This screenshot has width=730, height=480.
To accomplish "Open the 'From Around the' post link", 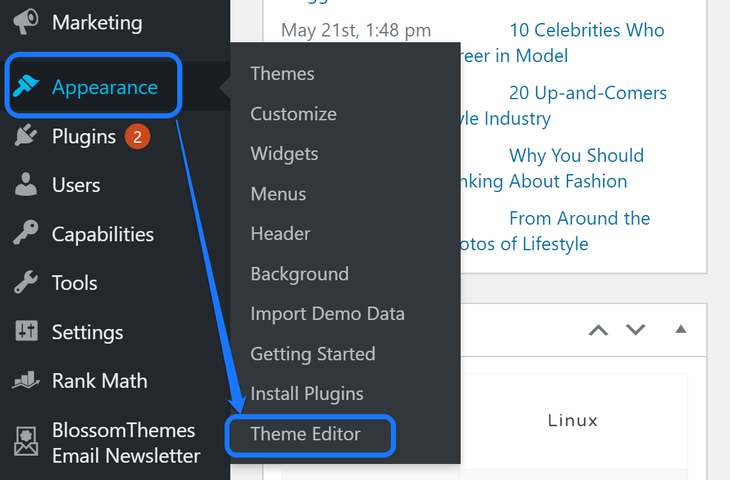I will (x=579, y=218).
